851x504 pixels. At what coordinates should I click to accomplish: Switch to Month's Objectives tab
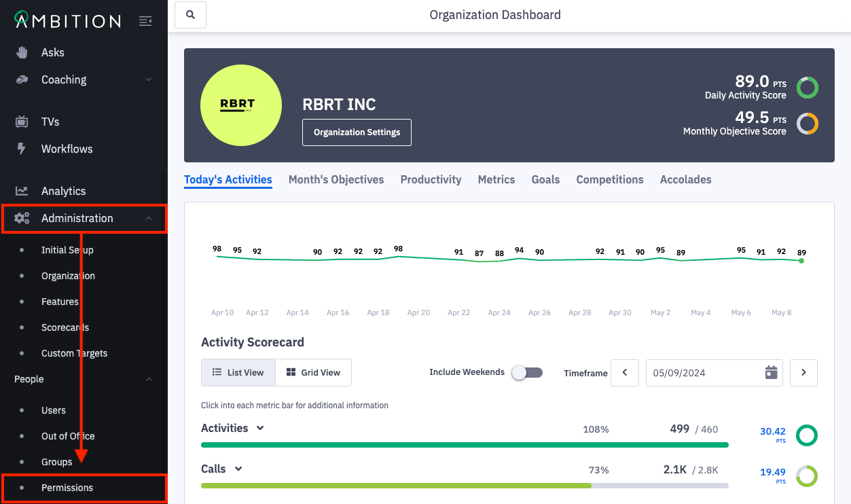click(x=336, y=179)
